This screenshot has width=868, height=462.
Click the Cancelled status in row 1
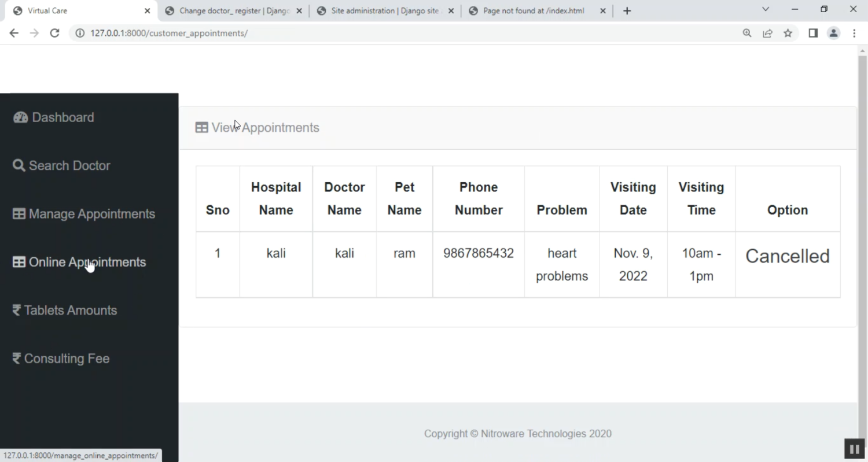coord(788,256)
